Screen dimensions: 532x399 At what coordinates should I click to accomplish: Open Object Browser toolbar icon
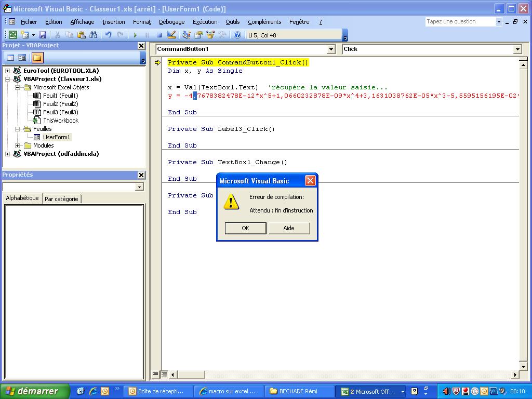click(210, 35)
